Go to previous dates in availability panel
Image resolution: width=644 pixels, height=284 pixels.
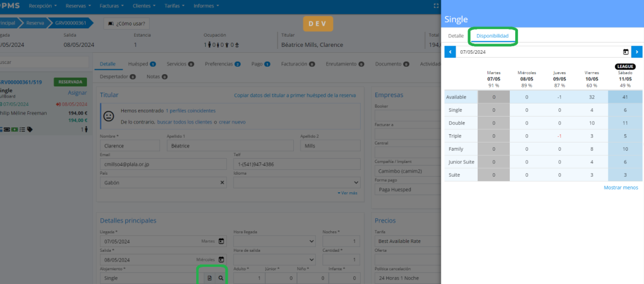coord(450,52)
